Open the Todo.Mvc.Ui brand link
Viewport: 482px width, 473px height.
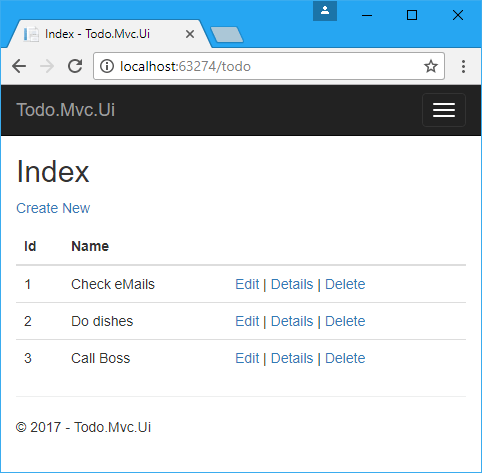[66, 110]
